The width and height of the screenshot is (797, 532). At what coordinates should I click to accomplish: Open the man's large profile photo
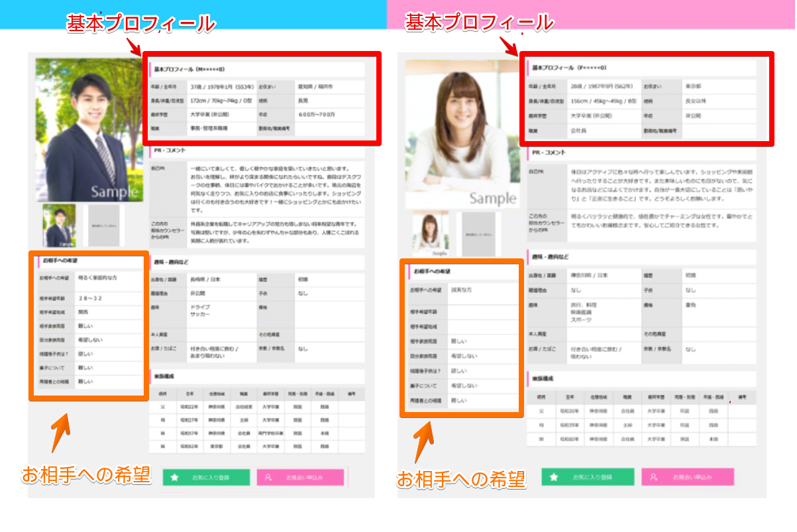[89, 130]
